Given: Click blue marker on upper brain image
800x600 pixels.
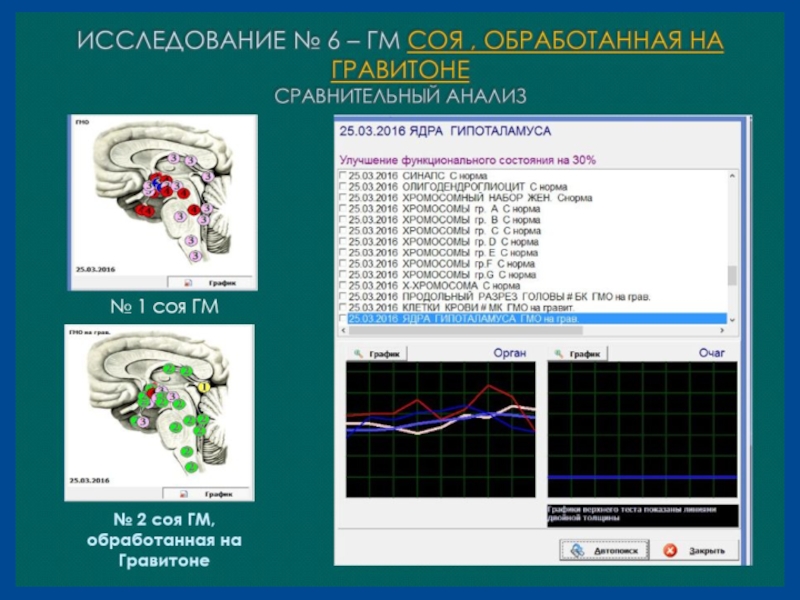Looking at the screenshot, I should tap(157, 184).
